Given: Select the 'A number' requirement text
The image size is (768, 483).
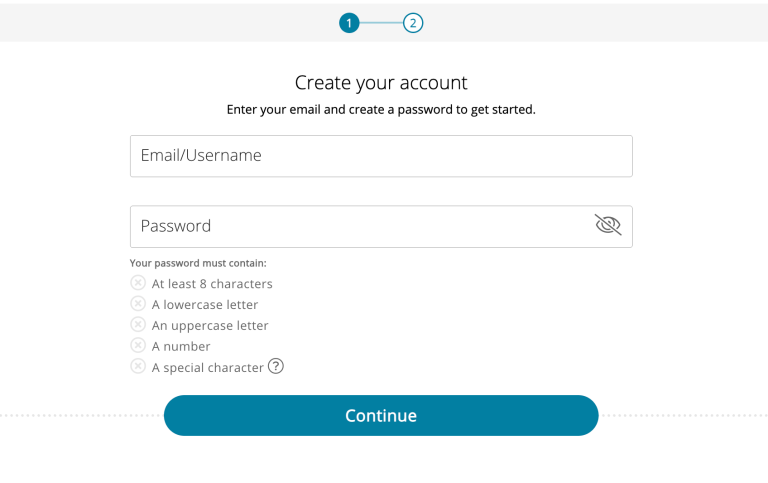Looking at the screenshot, I should [x=181, y=347].
